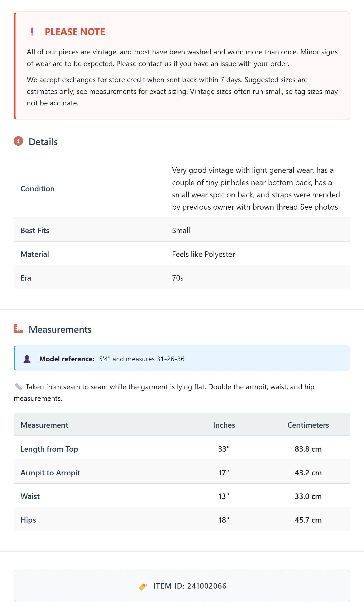Click the model reference person icon
The image size is (364, 614).
[27, 359]
